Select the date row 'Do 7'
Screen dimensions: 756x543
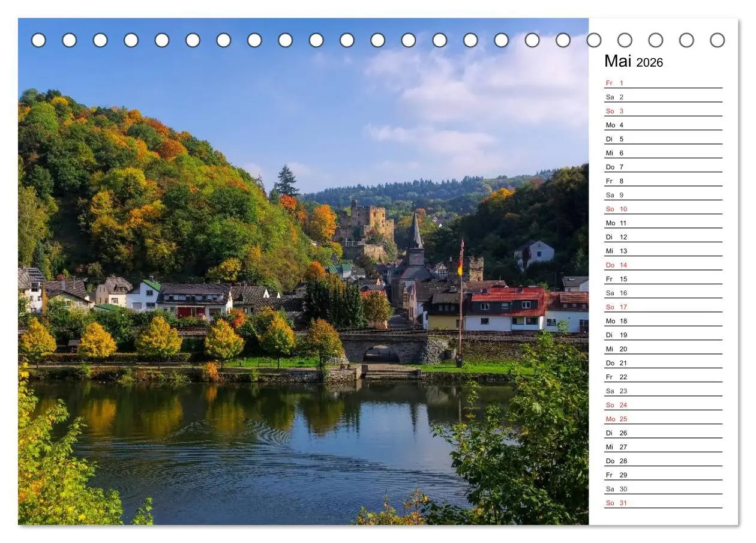pos(663,167)
